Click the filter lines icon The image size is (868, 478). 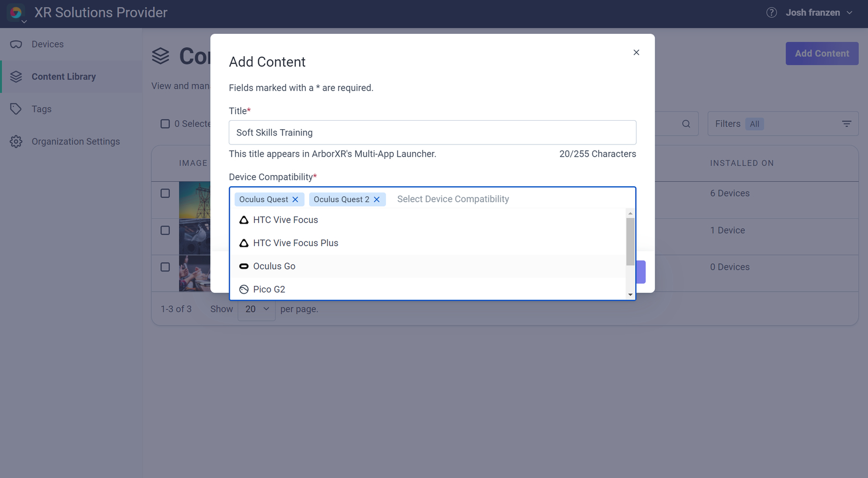(x=847, y=124)
